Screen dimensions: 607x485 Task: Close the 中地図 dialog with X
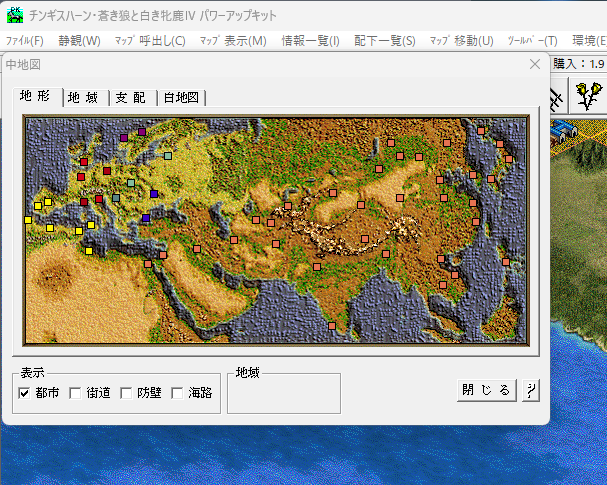tap(535, 64)
